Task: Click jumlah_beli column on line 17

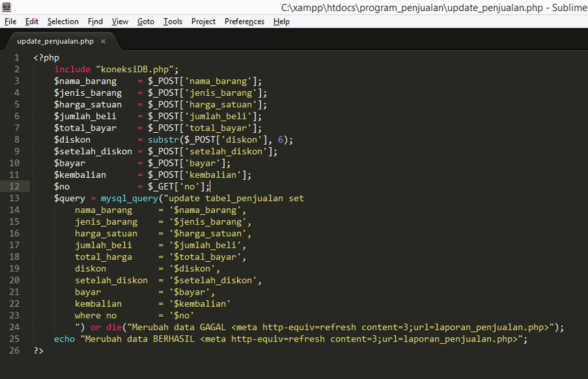Action: point(104,245)
